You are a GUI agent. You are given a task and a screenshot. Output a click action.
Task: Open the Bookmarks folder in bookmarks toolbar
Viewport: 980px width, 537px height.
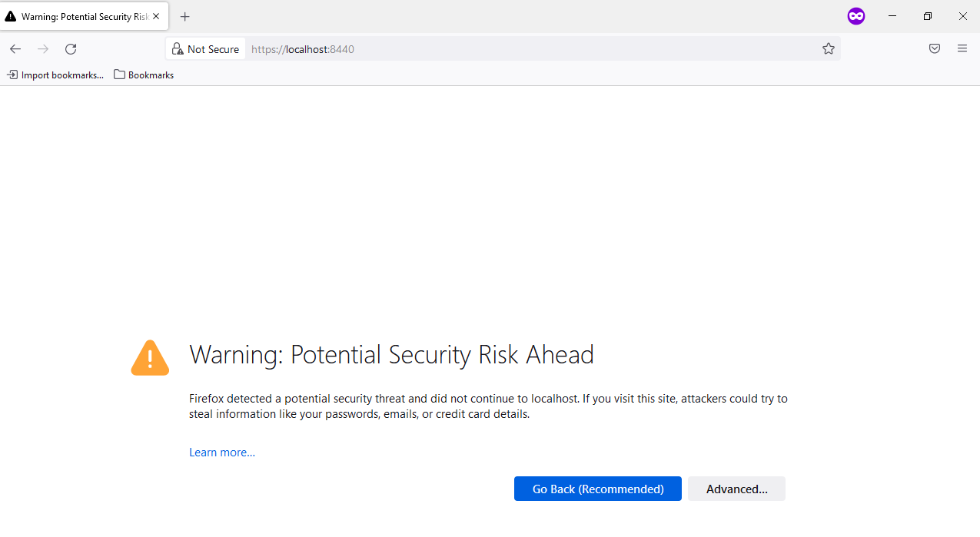click(x=144, y=75)
